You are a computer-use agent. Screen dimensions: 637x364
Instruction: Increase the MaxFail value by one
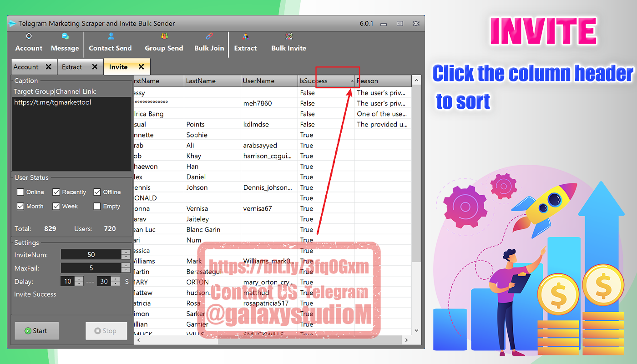click(126, 265)
